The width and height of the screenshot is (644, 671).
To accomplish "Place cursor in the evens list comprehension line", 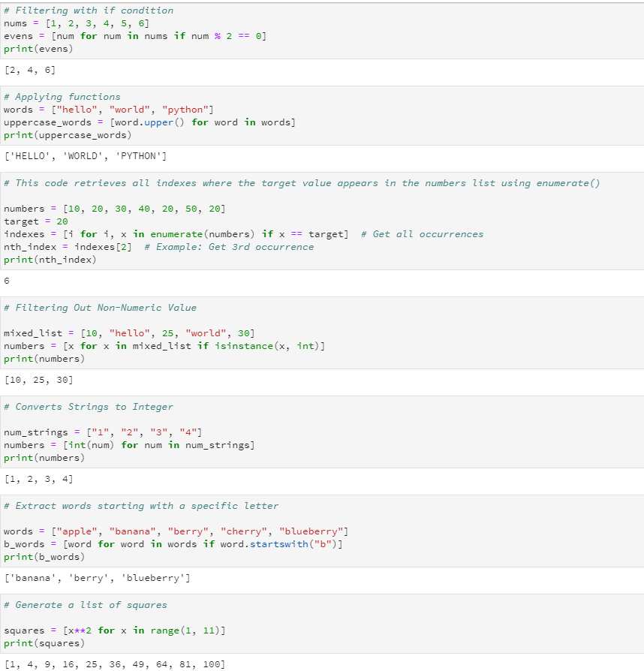I will (x=135, y=36).
